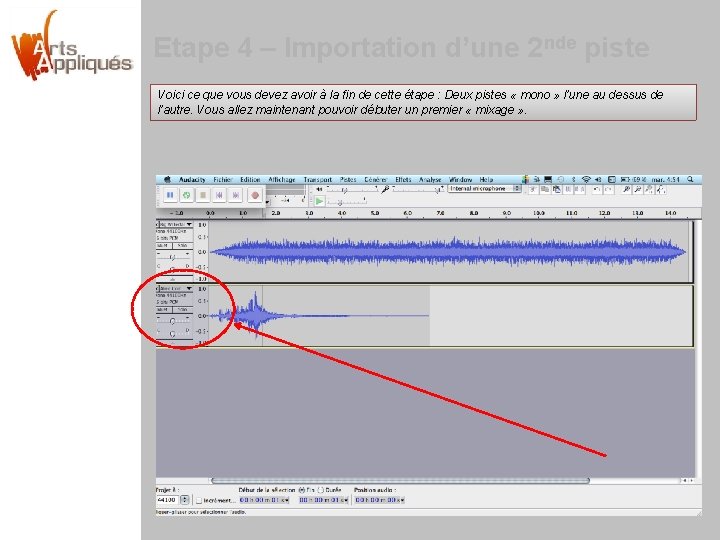The width and height of the screenshot is (720, 540).
Task: Open the Pistes menu
Action: click(348, 180)
